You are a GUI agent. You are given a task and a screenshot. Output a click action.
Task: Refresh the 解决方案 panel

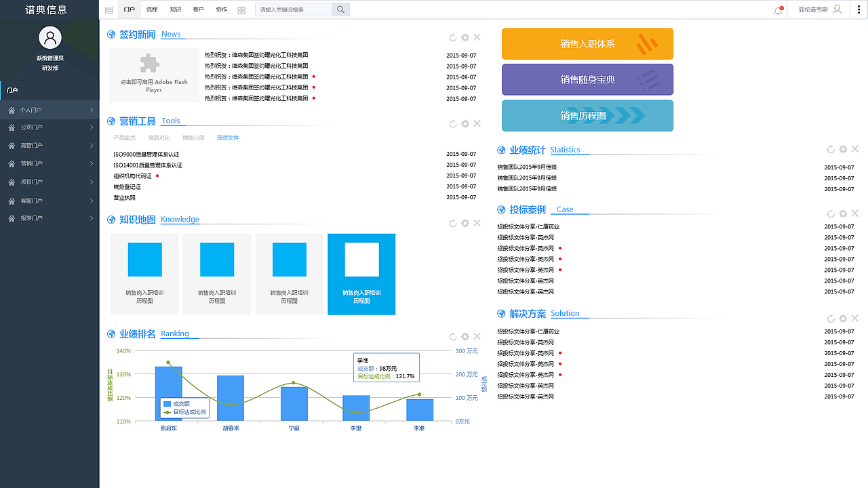click(831, 319)
